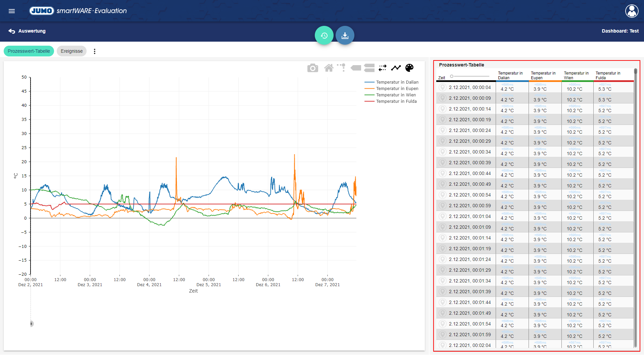
Task: Click the Temperatur in Wien column header
Action: tap(576, 76)
